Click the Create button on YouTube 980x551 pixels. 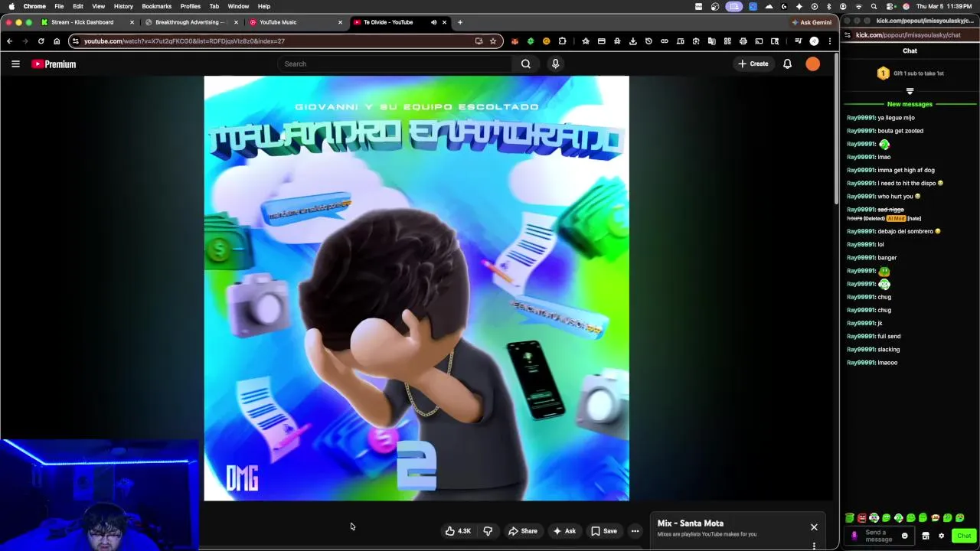753,64
